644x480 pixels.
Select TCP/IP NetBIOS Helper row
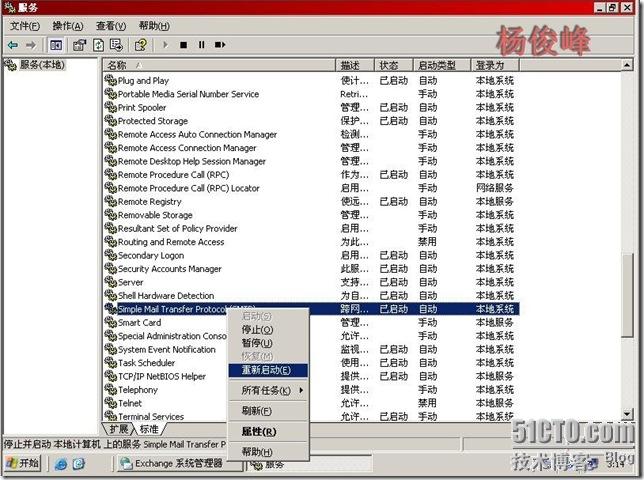coord(311,377)
